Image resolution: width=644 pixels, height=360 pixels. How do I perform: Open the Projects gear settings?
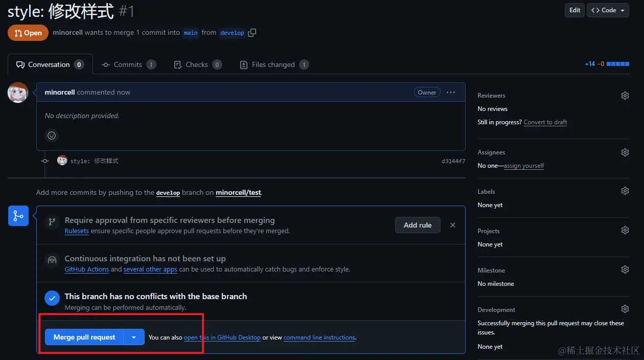tap(625, 230)
